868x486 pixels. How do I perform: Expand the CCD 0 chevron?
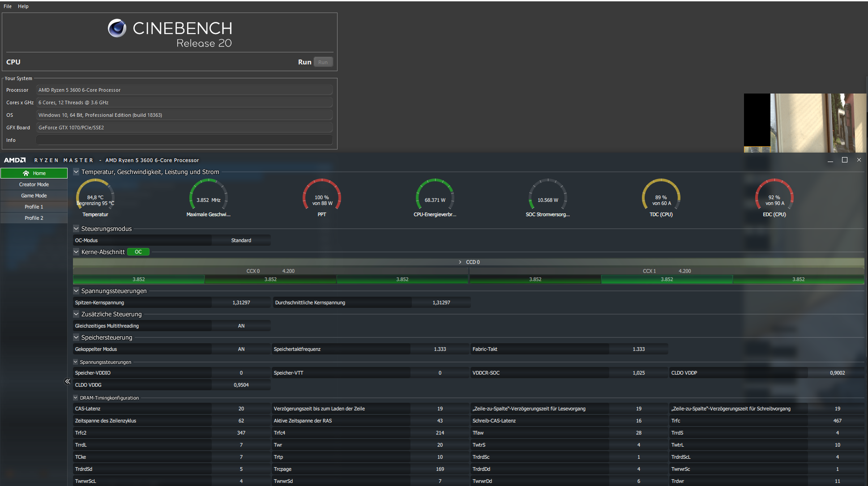(460, 262)
